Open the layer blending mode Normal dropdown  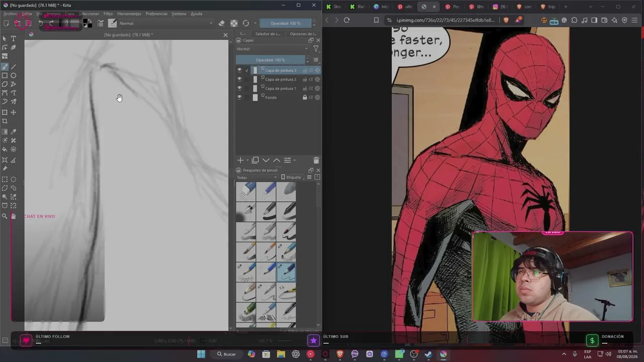pyautogui.click(x=272, y=49)
